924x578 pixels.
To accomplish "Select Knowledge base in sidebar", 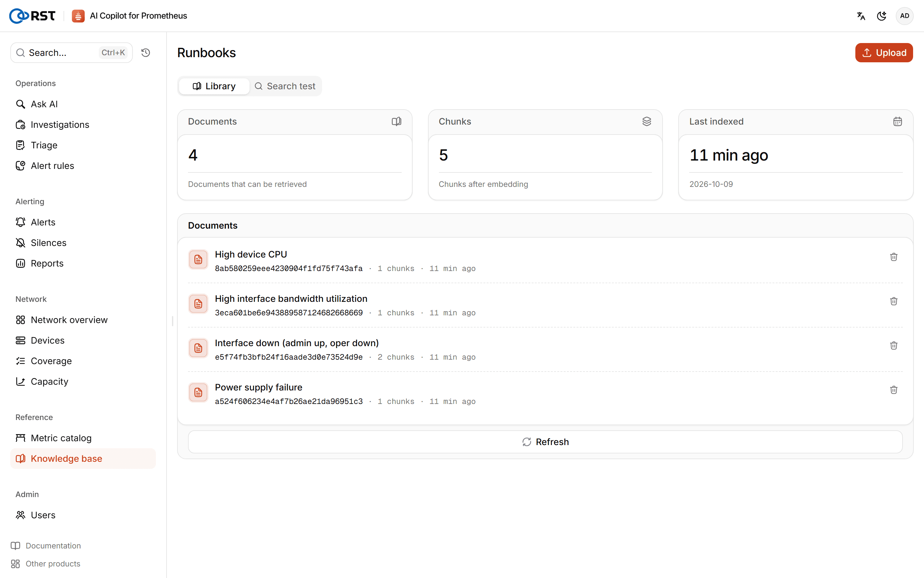I will [83, 459].
